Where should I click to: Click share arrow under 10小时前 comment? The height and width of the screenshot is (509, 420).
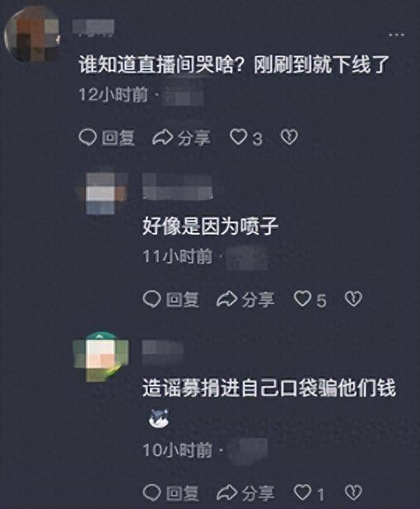[x=227, y=493]
